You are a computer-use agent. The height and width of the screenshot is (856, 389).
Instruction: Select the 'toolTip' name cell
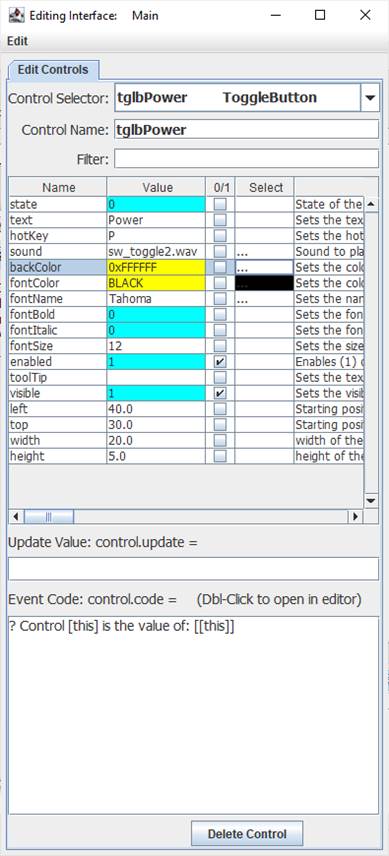tap(58, 378)
